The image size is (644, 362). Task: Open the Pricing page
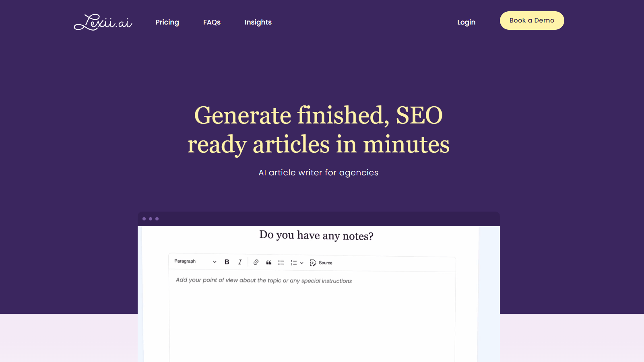167,22
